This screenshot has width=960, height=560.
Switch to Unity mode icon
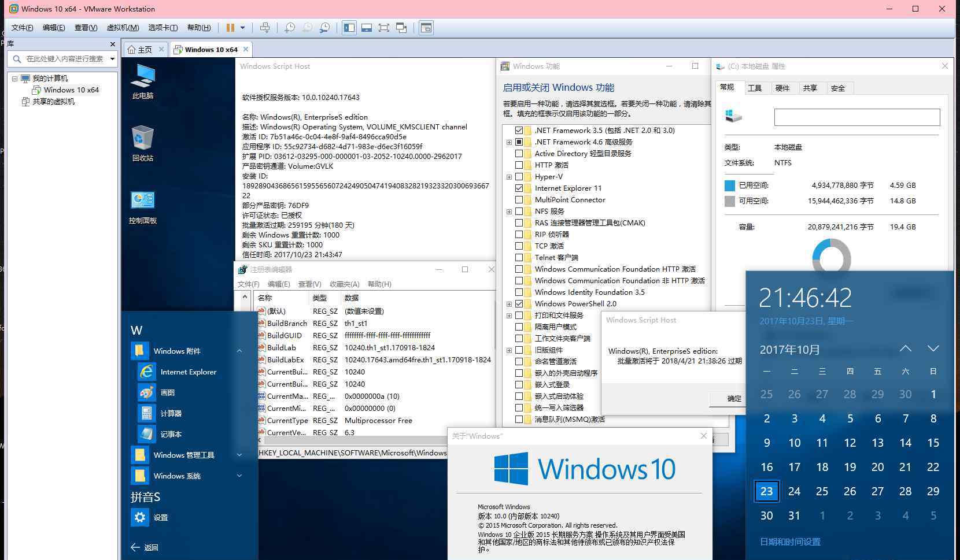401,28
